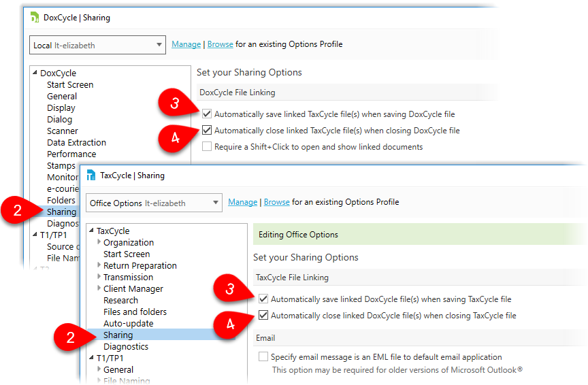This screenshot has width=588, height=385.
Task: Open the Local profile dropdown in DoxCycle window
Action: (x=97, y=46)
